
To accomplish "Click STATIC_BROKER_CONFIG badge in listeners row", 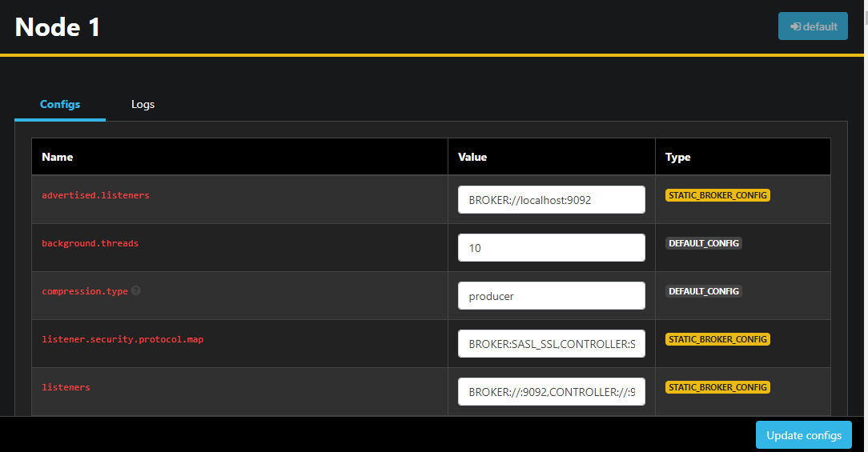I will tap(717, 387).
